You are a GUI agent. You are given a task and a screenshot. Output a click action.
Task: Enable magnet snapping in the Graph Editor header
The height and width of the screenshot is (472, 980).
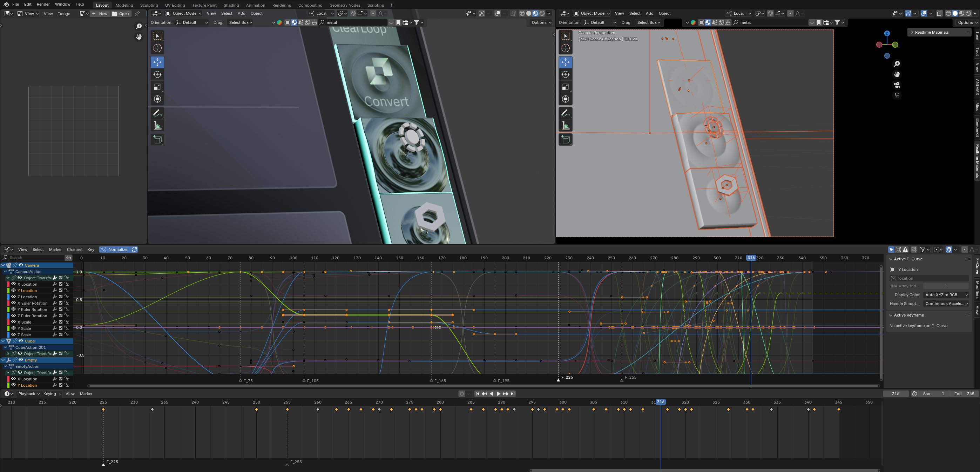pos(949,249)
